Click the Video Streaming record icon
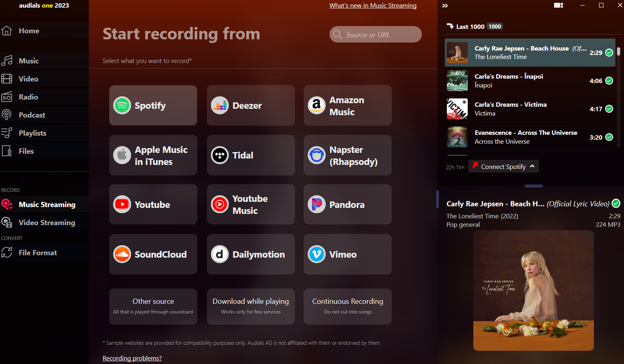 tap(6, 222)
